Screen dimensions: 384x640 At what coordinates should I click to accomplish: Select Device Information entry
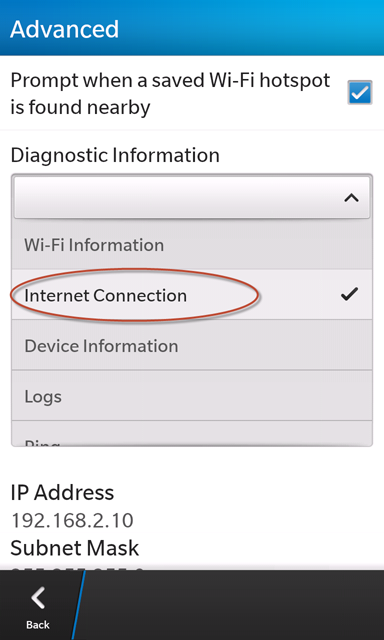point(192,345)
